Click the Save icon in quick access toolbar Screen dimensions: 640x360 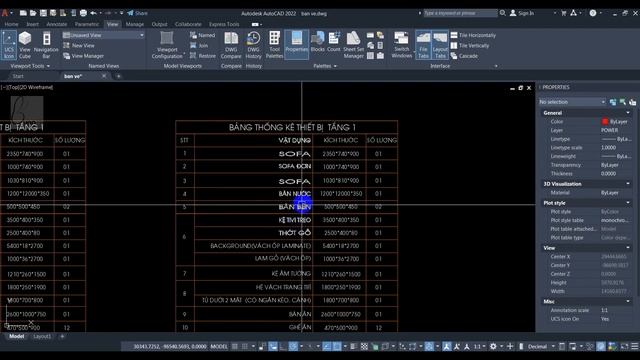pyautogui.click(x=43, y=13)
